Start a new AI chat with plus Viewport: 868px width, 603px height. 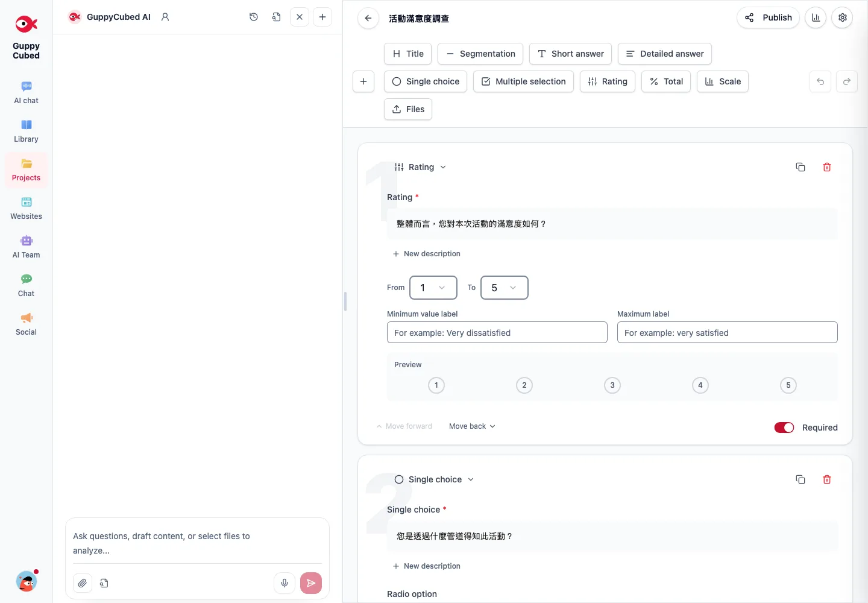[x=322, y=17]
